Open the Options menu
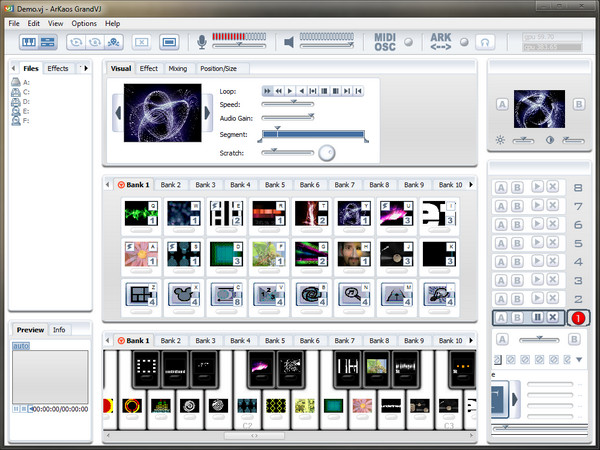This screenshot has height=450, width=600. click(x=84, y=22)
